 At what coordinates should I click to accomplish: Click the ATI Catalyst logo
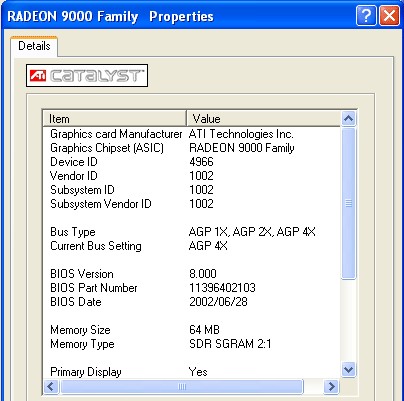tap(87, 75)
